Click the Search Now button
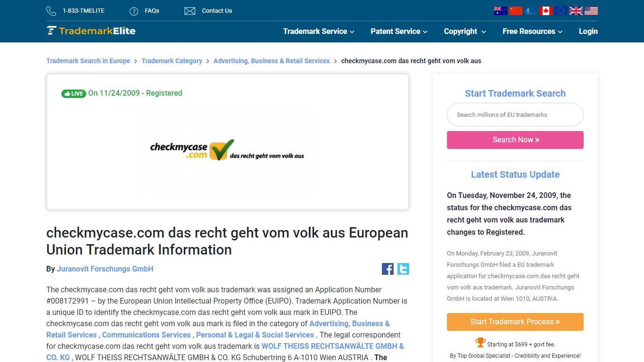 click(x=515, y=140)
